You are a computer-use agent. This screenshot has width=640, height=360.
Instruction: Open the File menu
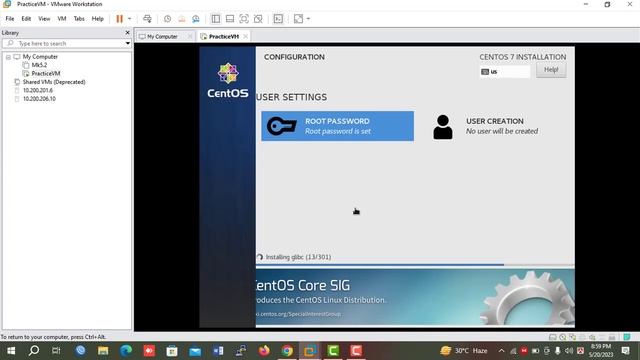click(10, 19)
